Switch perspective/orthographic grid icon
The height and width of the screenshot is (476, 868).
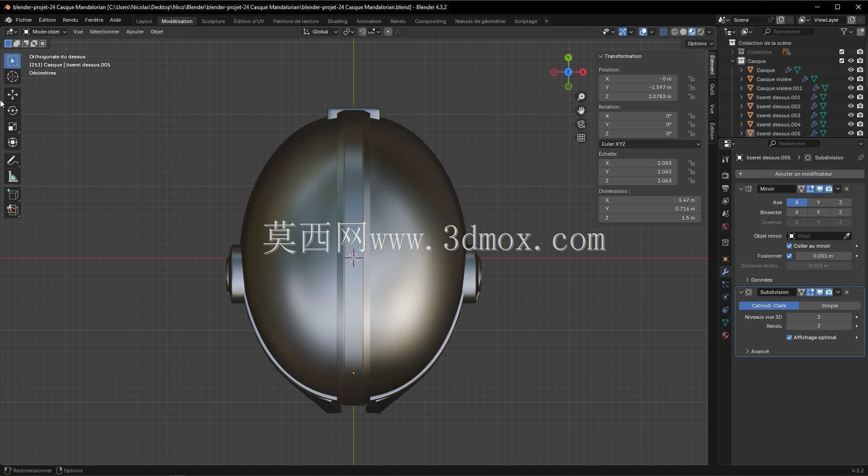click(x=581, y=138)
